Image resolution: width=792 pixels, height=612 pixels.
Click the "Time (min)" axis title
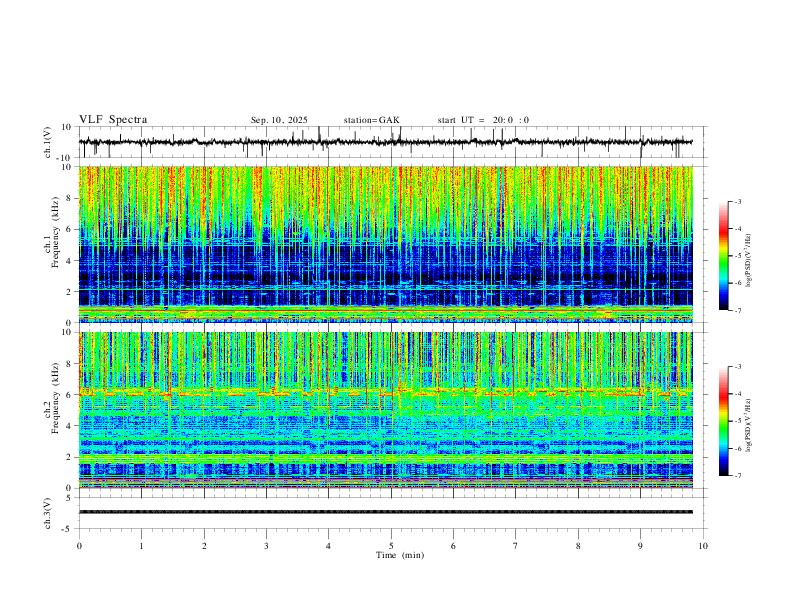pyautogui.click(x=400, y=555)
